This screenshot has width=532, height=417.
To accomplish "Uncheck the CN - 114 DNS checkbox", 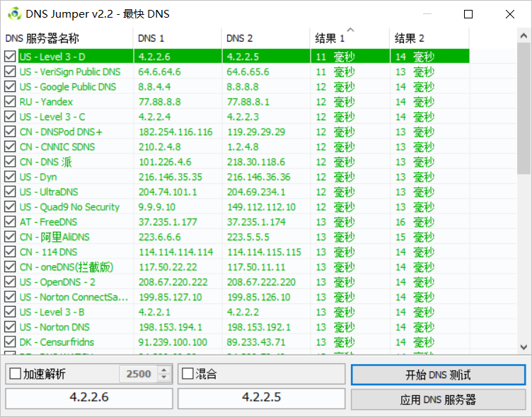I will [x=10, y=252].
